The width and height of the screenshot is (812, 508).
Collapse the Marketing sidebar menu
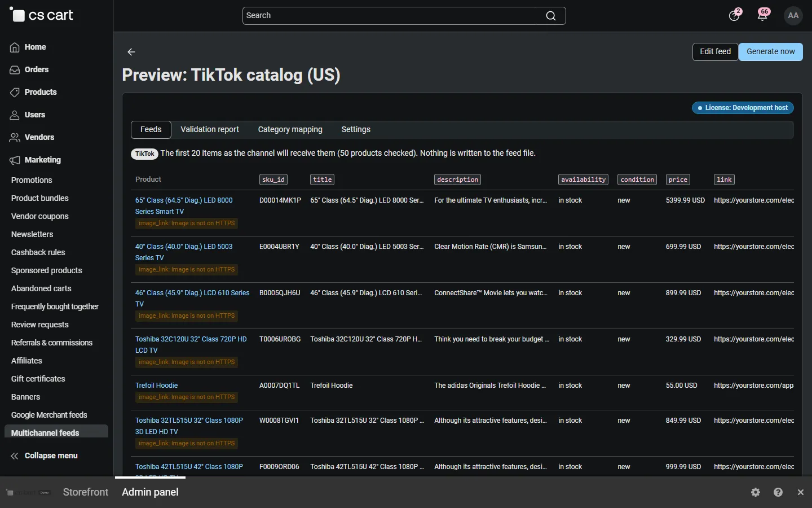[x=42, y=160]
